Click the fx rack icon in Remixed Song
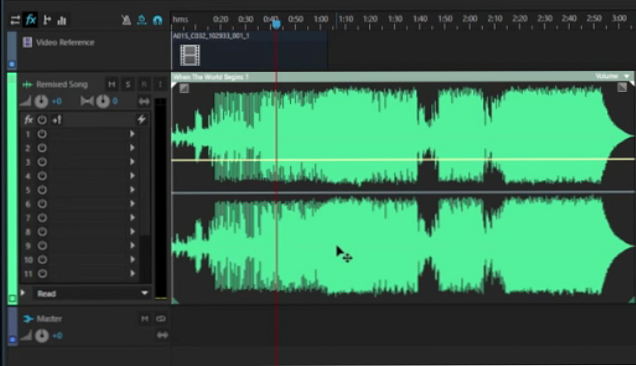 click(x=28, y=120)
